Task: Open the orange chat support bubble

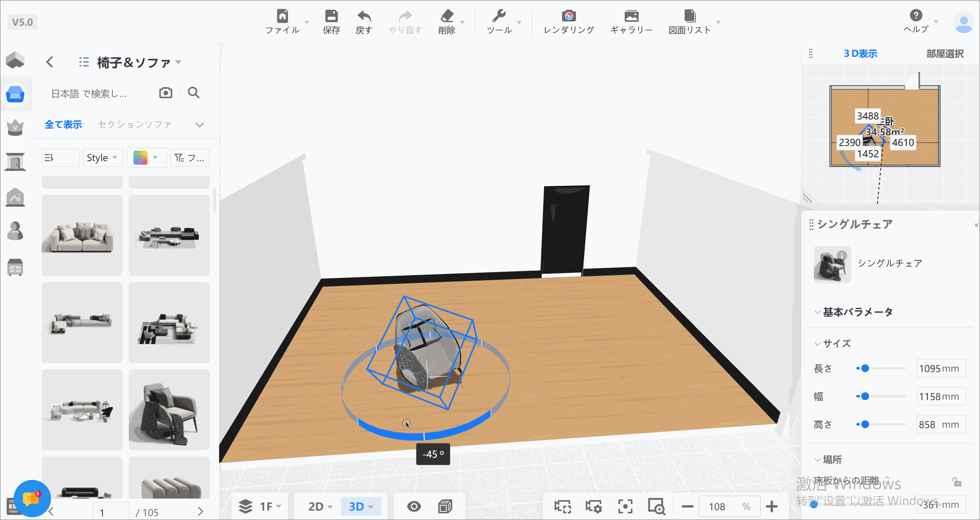Action: pyautogui.click(x=32, y=499)
